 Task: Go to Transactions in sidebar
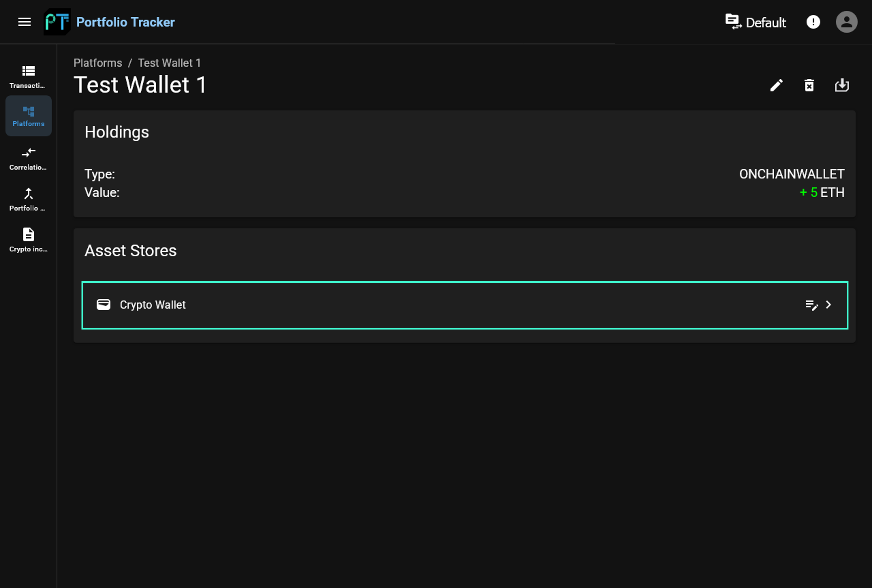click(x=29, y=77)
